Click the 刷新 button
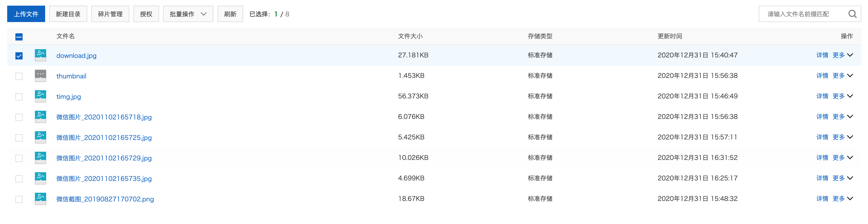Viewport: 868px width, 224px height. (230, 14)
